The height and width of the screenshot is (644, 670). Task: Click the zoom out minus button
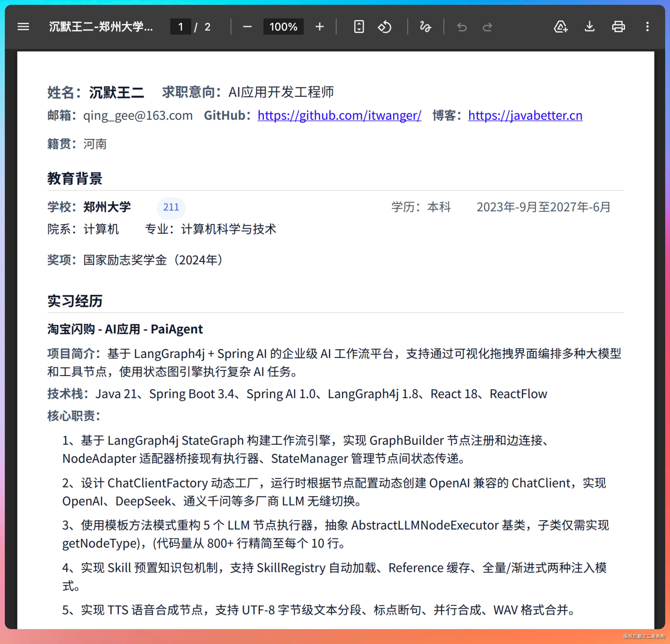[x=247, y=27]
